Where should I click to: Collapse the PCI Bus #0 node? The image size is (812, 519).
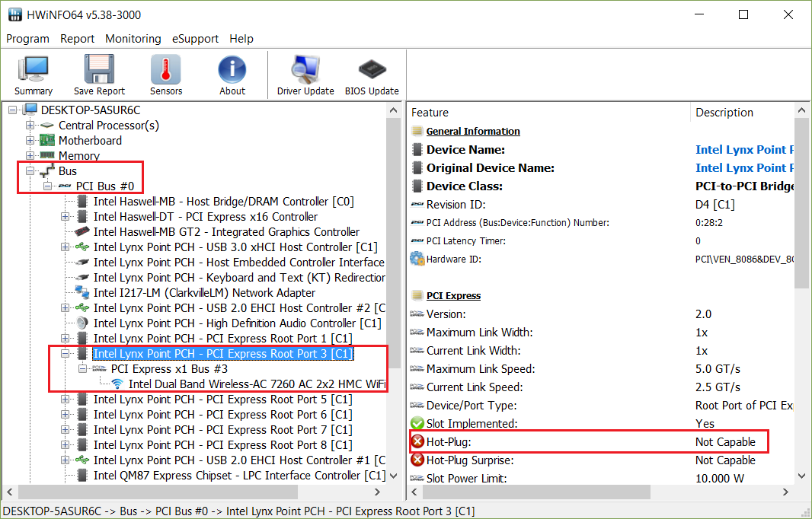coord(48,186)
